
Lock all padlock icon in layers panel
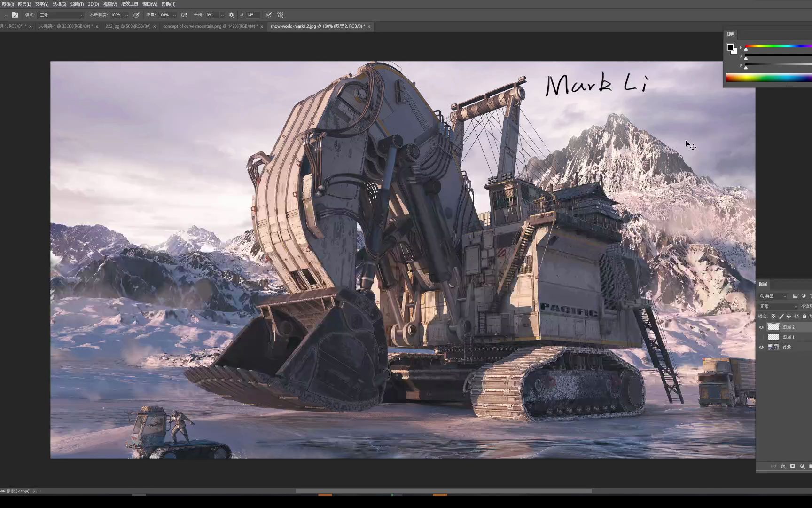(x=804, y=317)
